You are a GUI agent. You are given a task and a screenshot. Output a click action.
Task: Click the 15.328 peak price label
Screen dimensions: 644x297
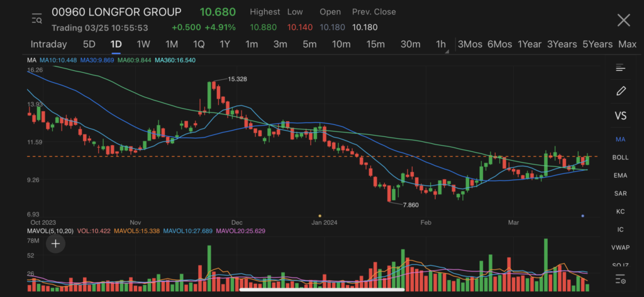point(237,78)
